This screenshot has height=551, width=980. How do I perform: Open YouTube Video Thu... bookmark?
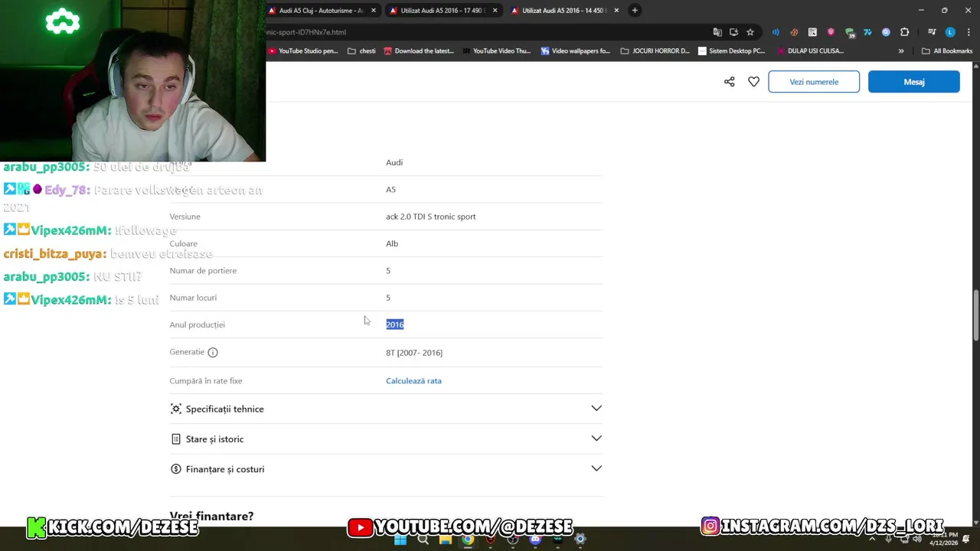(x=497, y=51)
